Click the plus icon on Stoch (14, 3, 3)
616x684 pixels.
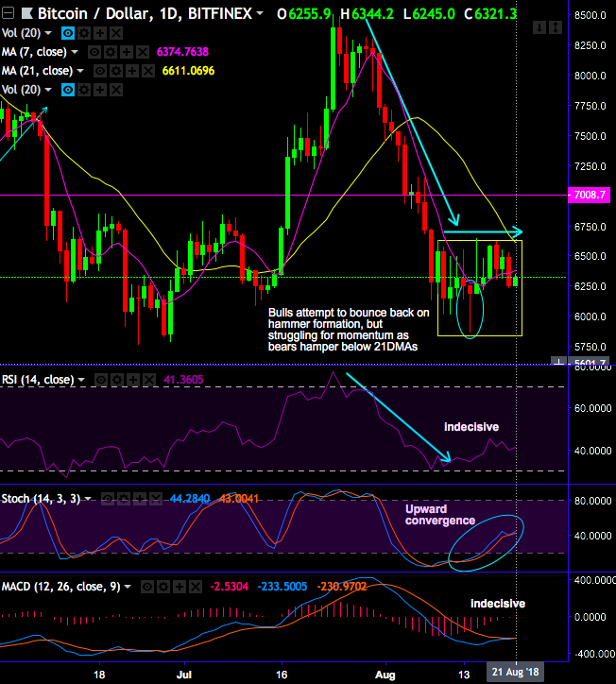point(140,499)
